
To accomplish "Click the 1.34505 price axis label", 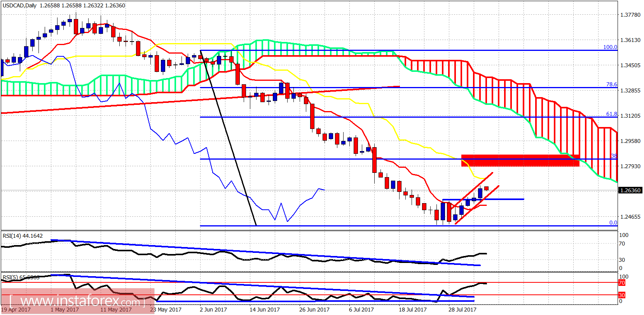I will (x=630, y=65).
